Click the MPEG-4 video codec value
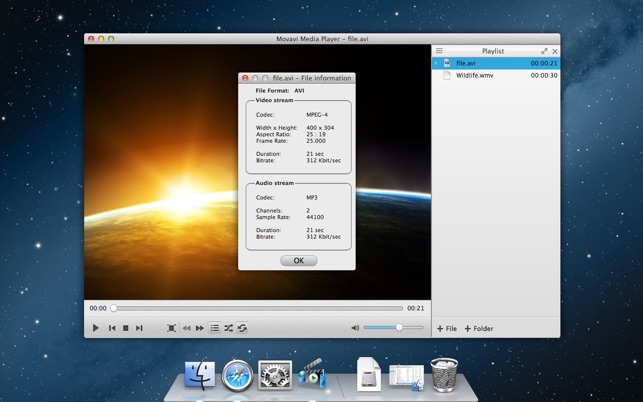Image resolution: width=643 pixels, height=402 pixels. tap(317, 115)
